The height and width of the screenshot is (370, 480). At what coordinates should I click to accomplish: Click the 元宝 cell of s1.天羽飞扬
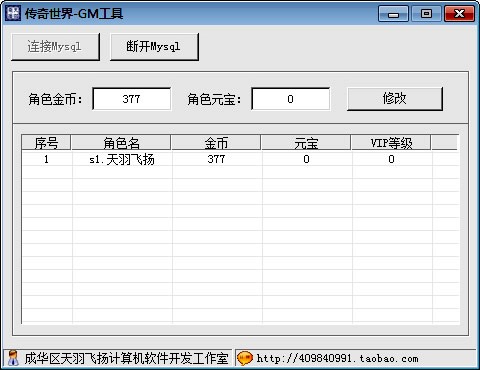click(306, 159)
